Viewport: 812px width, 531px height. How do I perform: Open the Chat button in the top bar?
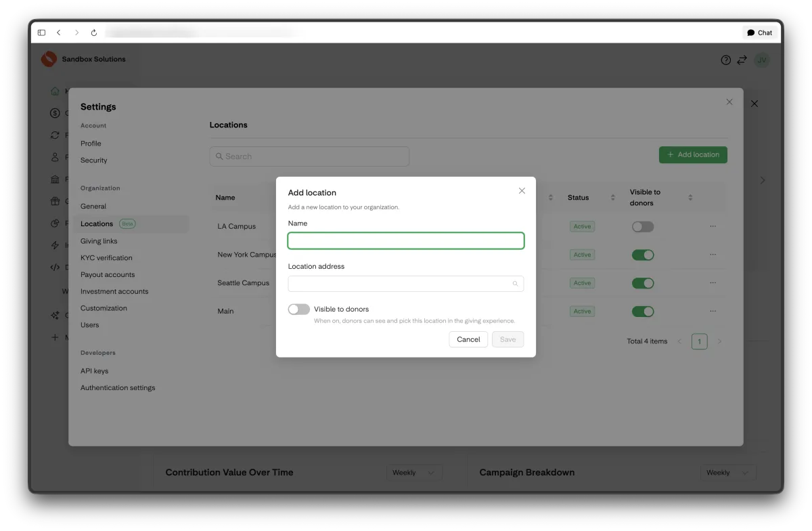coord(760,33)
